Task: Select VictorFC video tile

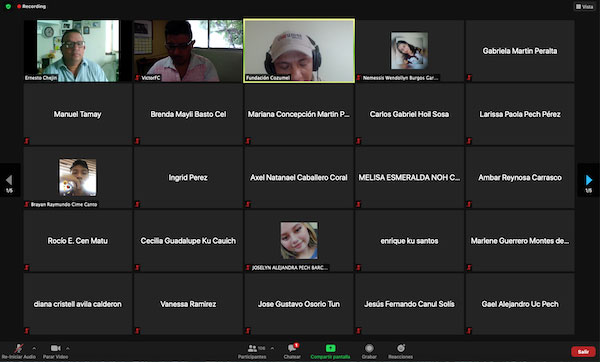Action: [x=188, y=51]
